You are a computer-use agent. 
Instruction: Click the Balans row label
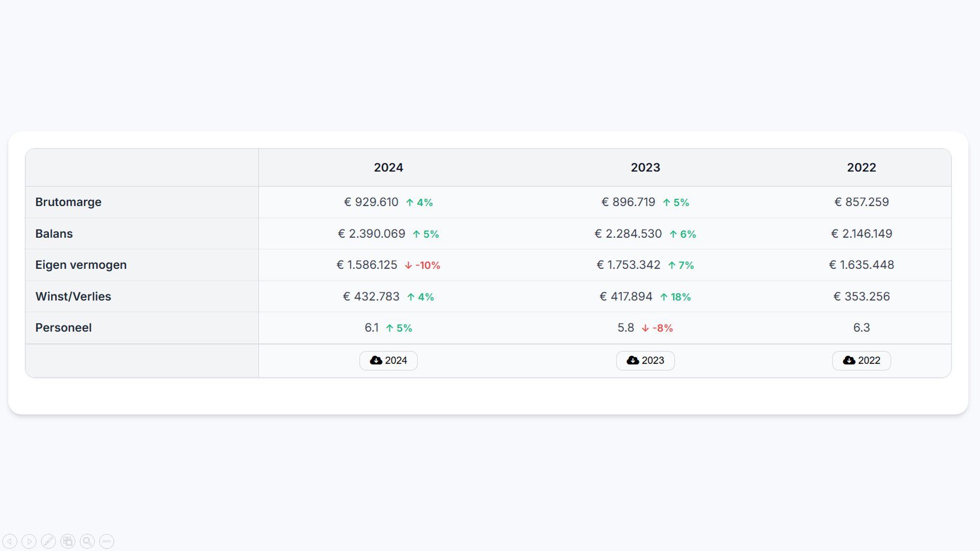pos(54,233)
